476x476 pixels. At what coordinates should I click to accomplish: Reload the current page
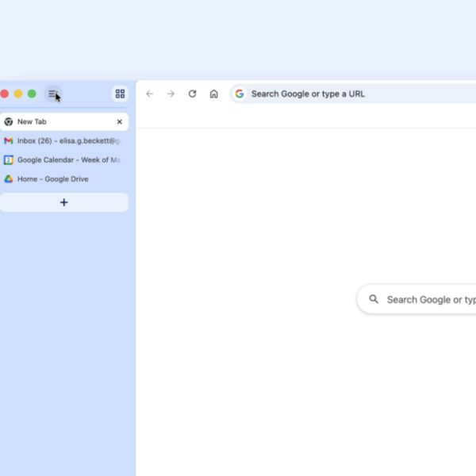193,94
